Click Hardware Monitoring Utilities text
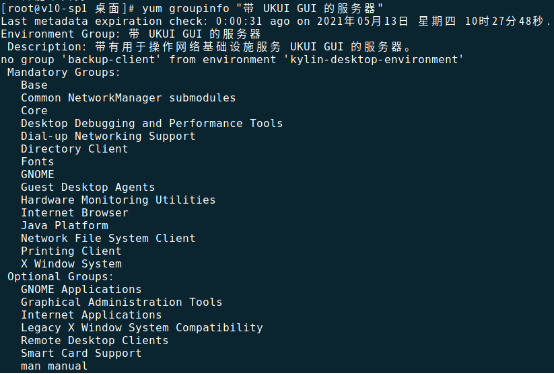Screen dimensions: 554x374 click(x=118, y=200)
